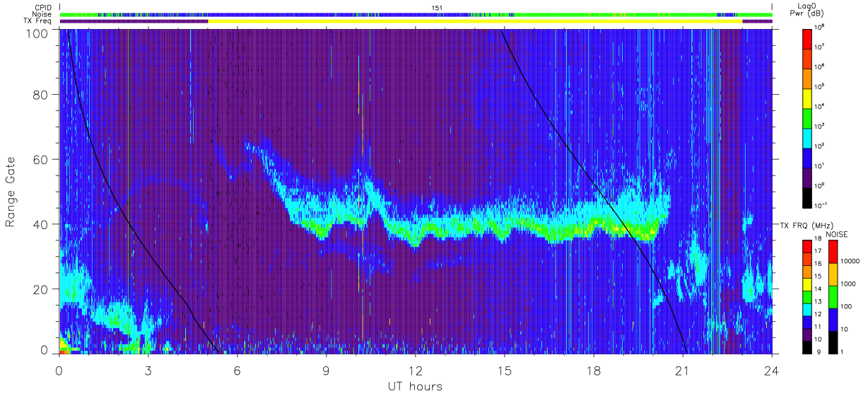This screenshot has height=401, width=868.
Task: Click x-axis tick label '6'
Action: pos(237,371)
